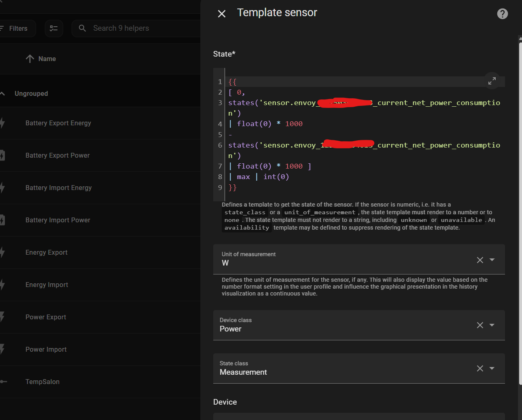Screen dimensions: 522x420
Task: Clear the State class Measurement selection
Action: (480, 368)
